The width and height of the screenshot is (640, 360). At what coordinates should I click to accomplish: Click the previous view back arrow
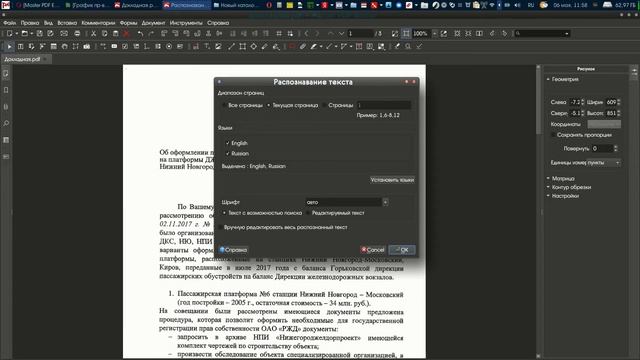click(307, 33)
